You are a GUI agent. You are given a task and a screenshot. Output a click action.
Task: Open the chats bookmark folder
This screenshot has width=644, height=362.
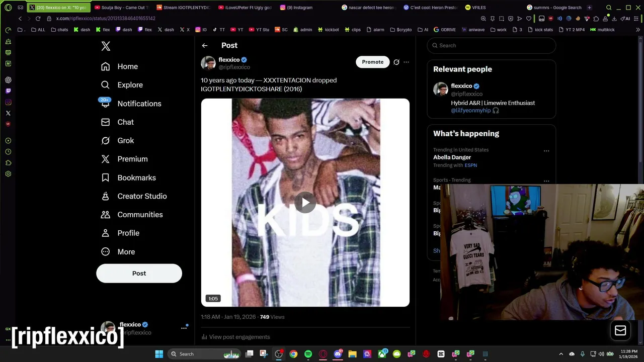point(59,30)
